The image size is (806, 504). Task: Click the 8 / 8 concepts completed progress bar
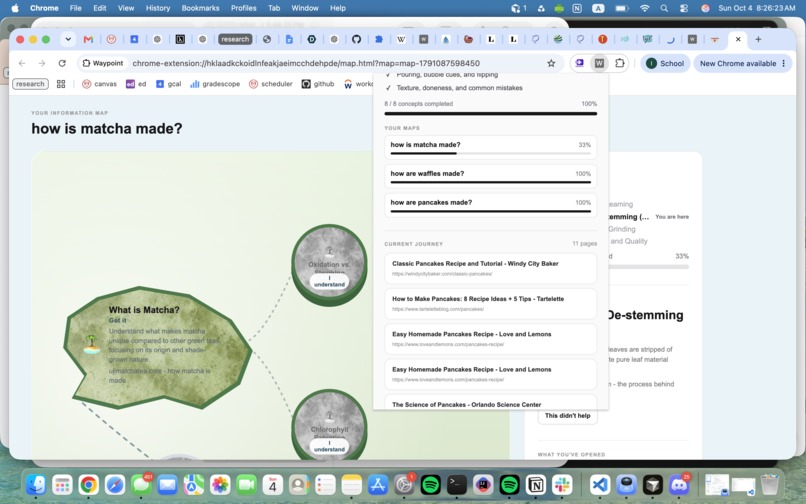coord(490,114)
